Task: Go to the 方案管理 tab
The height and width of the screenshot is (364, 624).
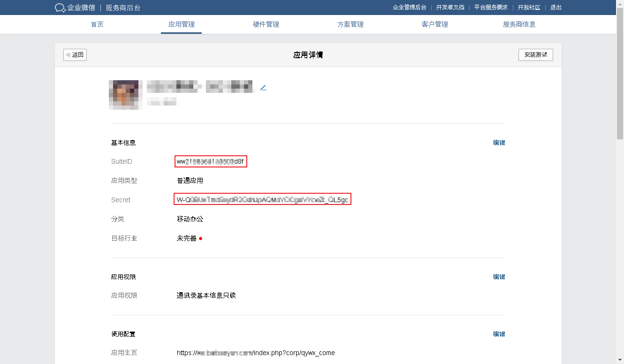Action: [x=350, y=24]
